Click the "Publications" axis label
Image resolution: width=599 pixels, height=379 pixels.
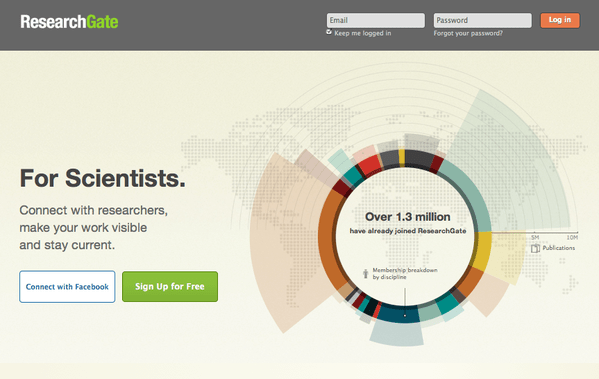[x=559, y=248]
